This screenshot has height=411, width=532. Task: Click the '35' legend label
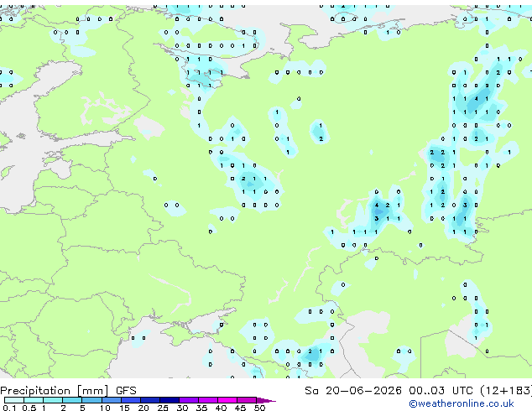point(201,408)
